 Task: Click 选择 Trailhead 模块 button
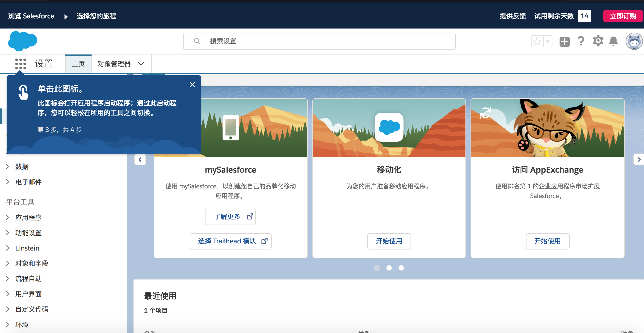click(x=230, y=241)
